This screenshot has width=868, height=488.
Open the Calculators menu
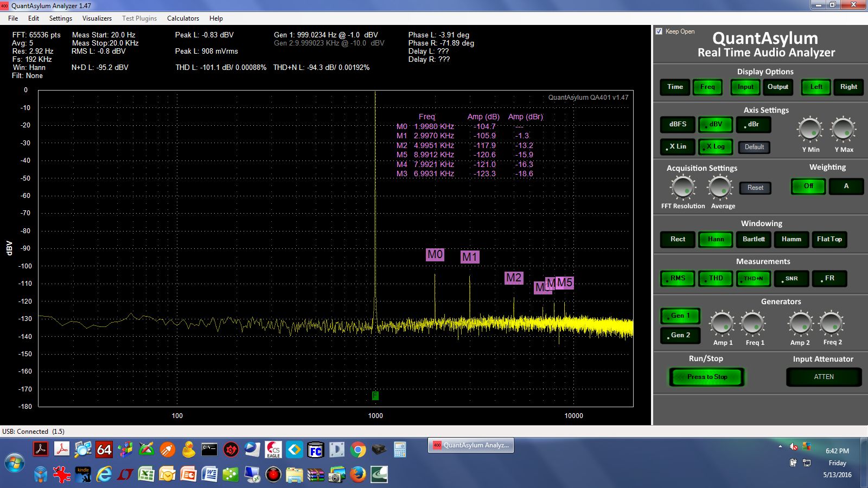coord(183,18)
